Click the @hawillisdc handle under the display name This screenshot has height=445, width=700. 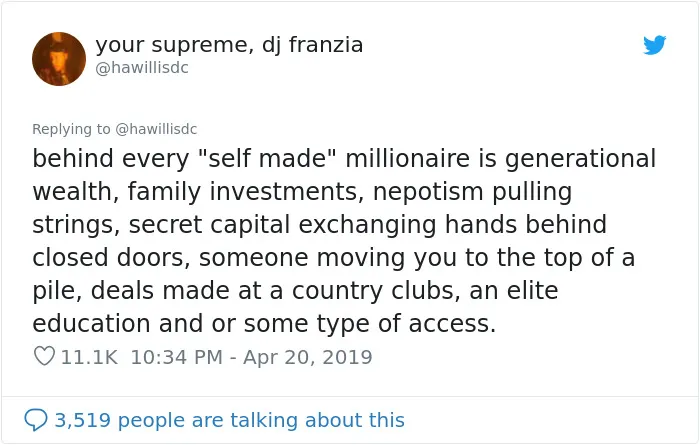[142, 68]
